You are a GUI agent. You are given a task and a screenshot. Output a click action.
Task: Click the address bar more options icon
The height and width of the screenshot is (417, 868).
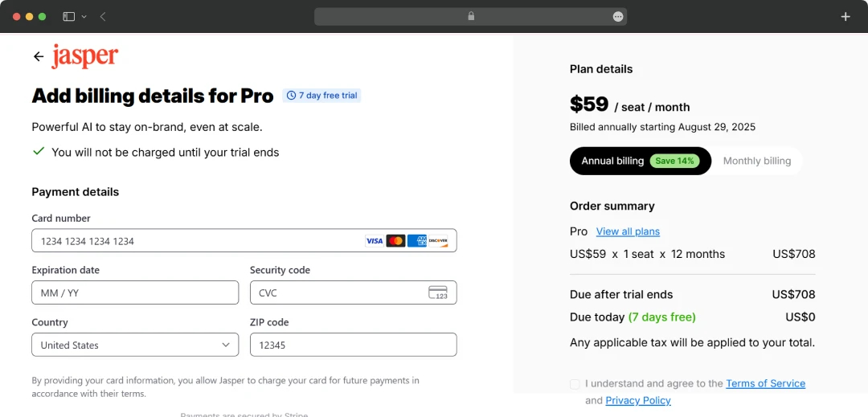click(618, 16)
